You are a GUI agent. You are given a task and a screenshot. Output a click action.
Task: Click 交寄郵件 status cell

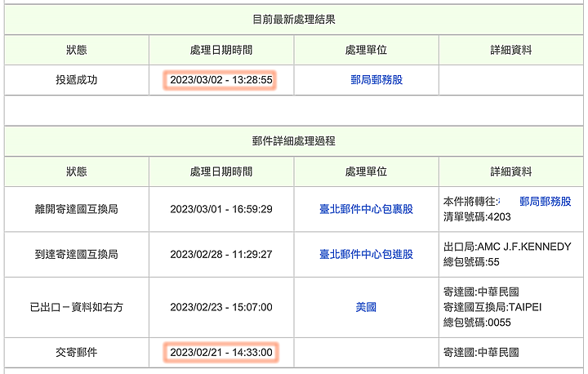pos(77,352)
